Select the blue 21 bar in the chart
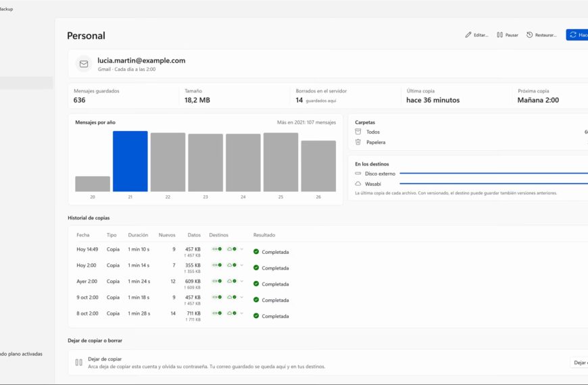The image size is (588, 385). point(130,161)
